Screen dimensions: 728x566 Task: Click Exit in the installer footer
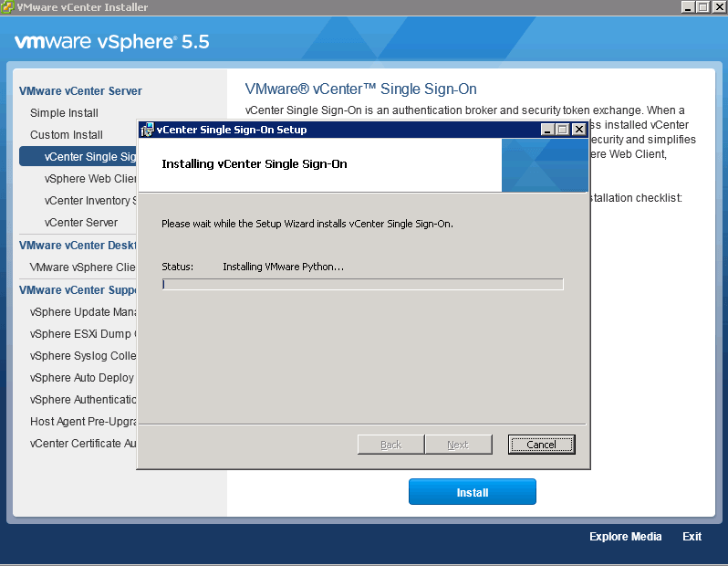692,537
